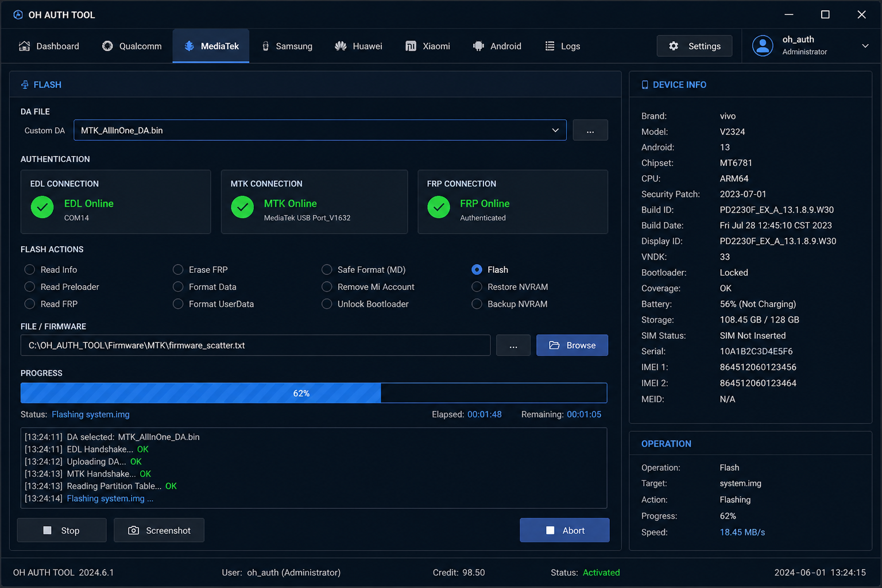The image size is (882, 588).
Task: Click the square stop icon
Action: 48,531
